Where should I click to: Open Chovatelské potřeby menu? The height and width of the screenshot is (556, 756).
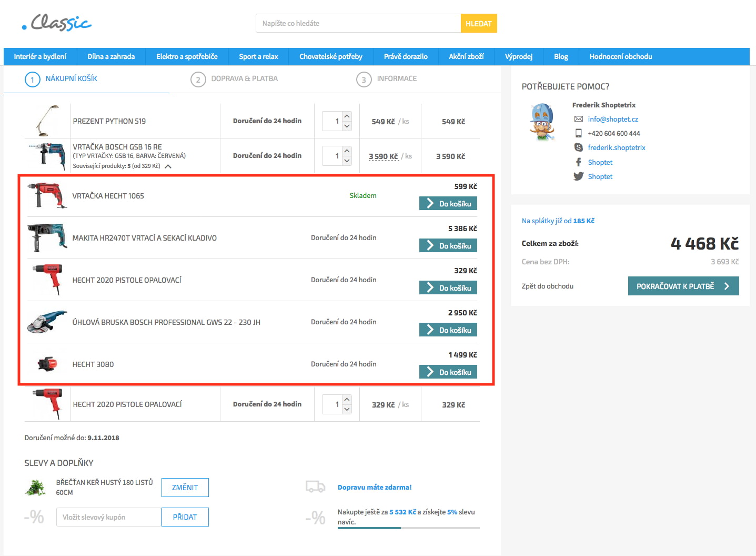coord(331,56)
